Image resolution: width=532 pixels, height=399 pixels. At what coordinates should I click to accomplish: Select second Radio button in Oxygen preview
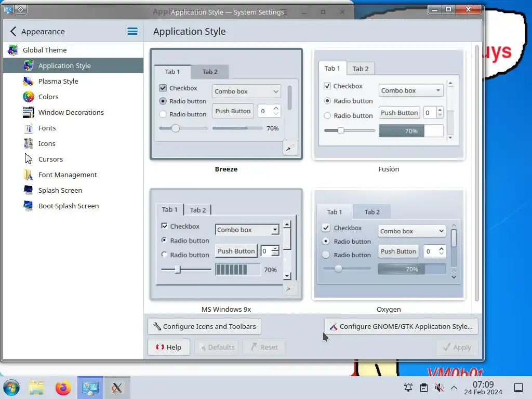(x=326, y=255)
